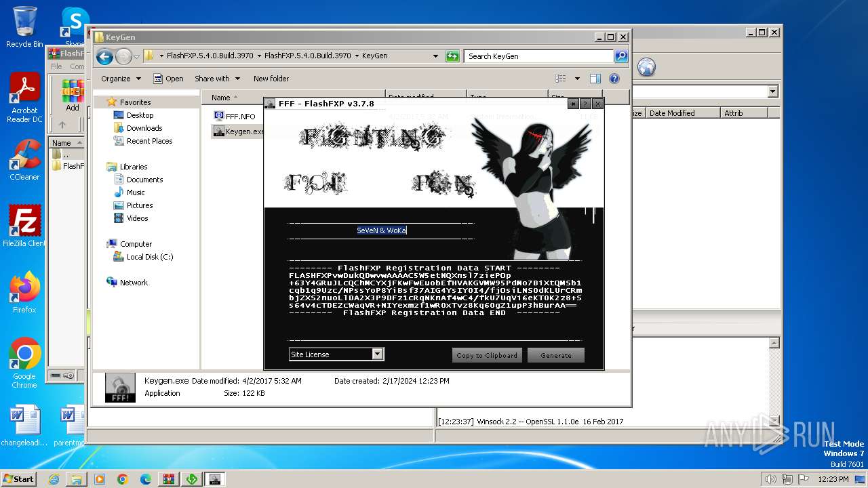Open Internet Explorer from the taskbar
This screenshot has width=868, height=488.
pos(54,479)
